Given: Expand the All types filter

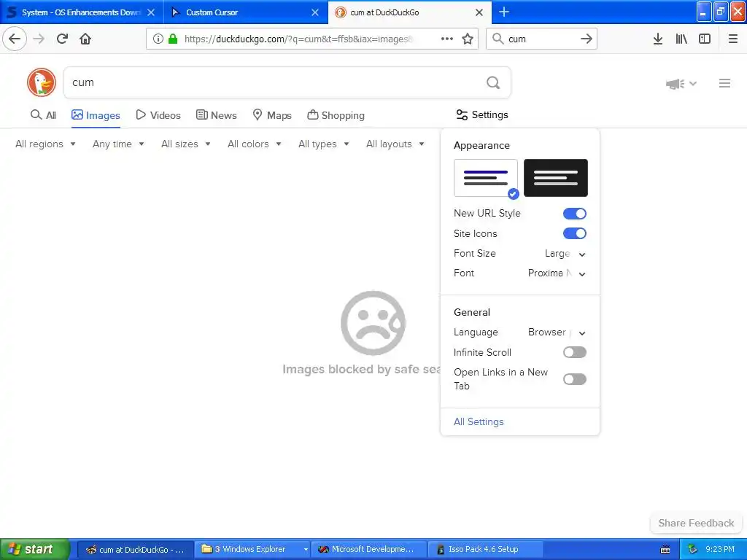Looking at the screenshot, I should tap(324, 144).
